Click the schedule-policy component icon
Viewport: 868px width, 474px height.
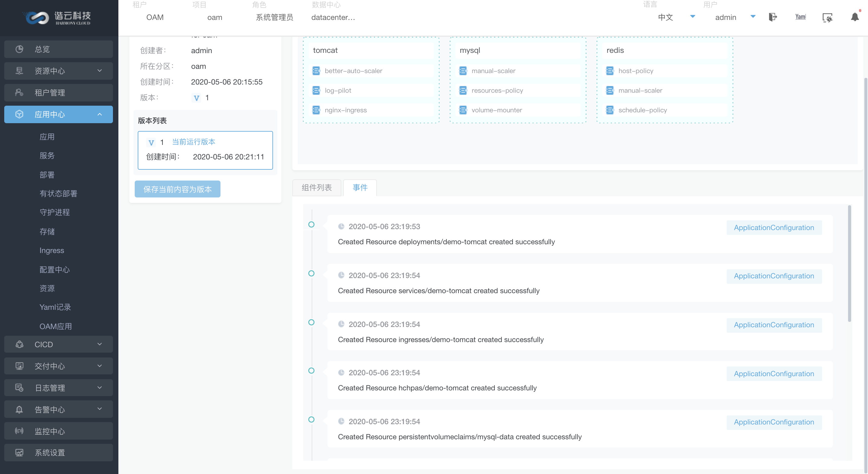point(610,110)
